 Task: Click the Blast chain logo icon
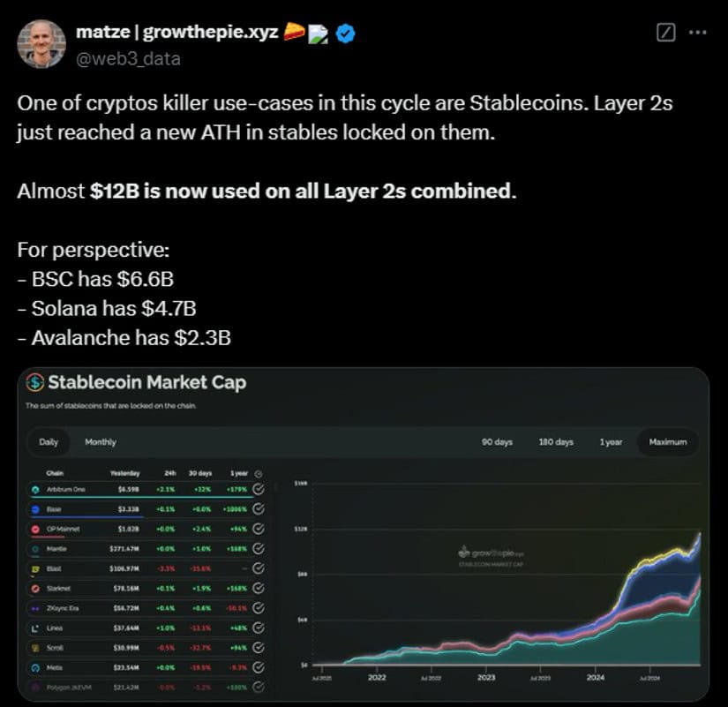tap(35, 569)
